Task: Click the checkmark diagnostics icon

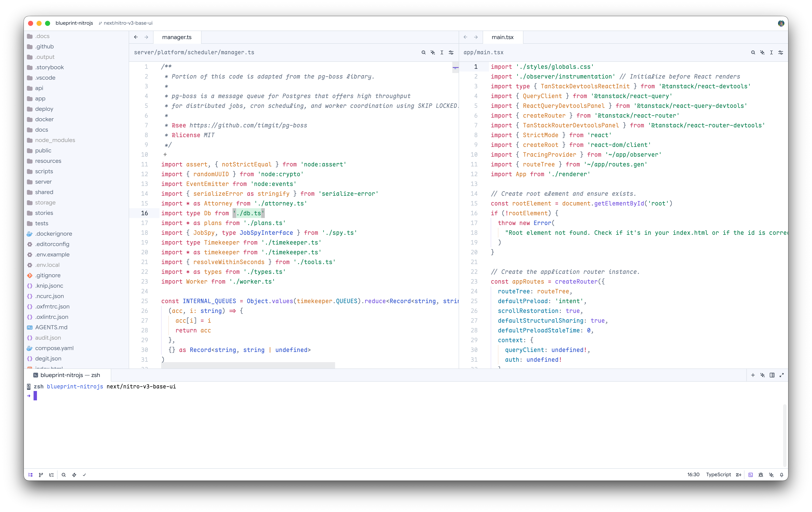Action: pos(84,475)
